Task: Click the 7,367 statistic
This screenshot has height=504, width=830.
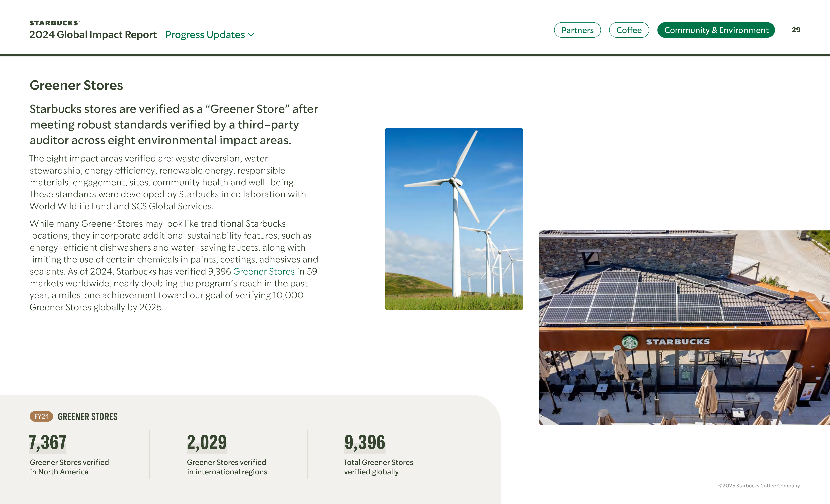Action: (47, 442)
